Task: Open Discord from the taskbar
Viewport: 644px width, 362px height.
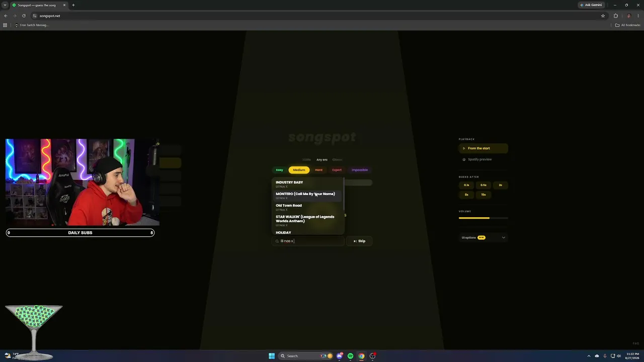Action: 340,356
